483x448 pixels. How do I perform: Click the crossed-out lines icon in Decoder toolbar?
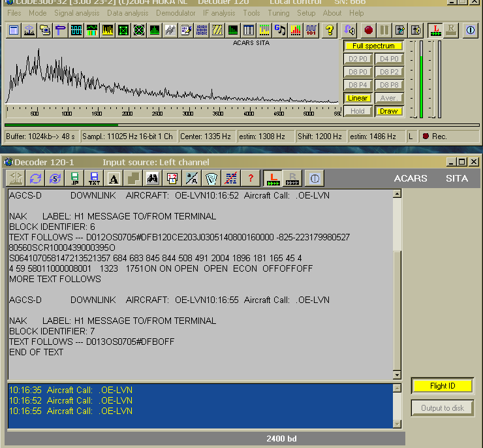[230, 178]
